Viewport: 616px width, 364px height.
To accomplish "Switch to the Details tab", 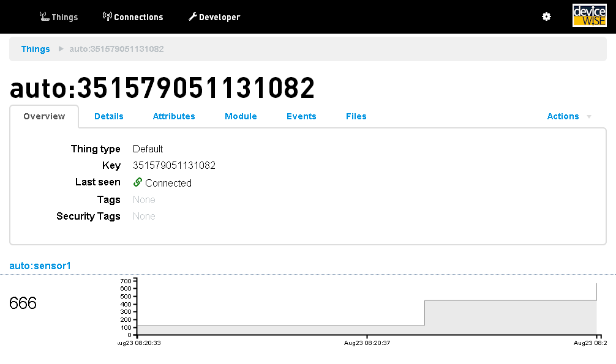I will 109,116.
